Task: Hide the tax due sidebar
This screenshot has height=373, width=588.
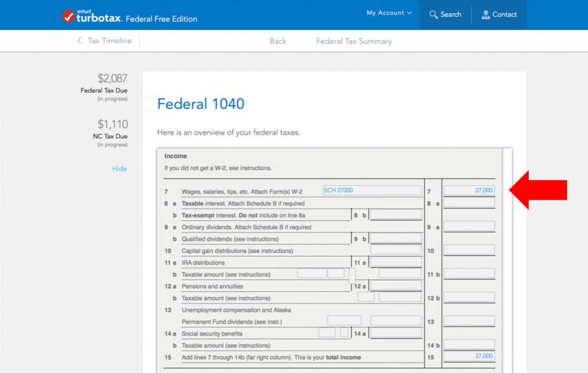Action: click(119, 168)
